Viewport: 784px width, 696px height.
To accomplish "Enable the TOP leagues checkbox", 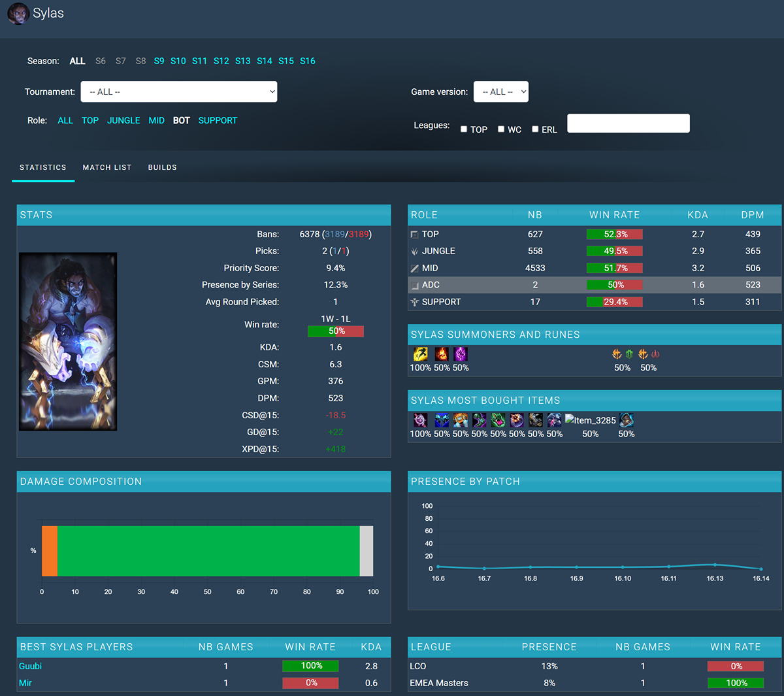I will [x=464, y=129].
